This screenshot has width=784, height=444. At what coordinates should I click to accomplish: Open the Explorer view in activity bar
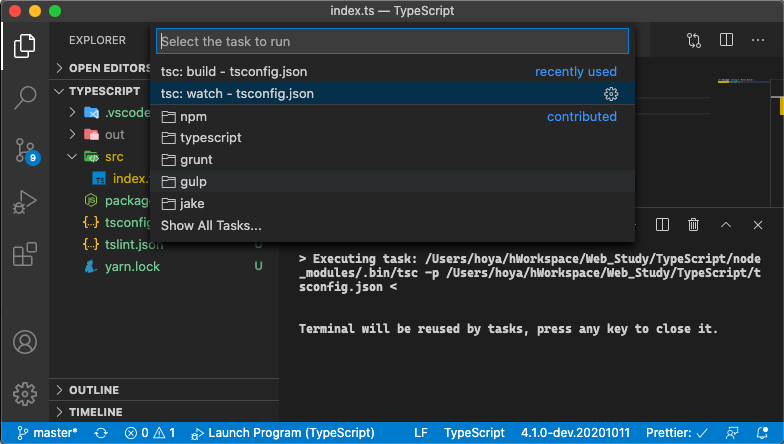[24, 46]
